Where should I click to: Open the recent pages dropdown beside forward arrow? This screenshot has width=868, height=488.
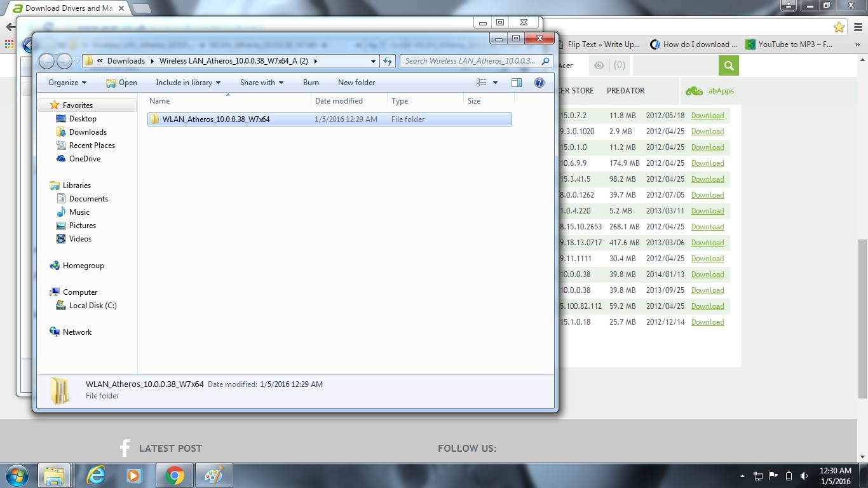(77, 62)
